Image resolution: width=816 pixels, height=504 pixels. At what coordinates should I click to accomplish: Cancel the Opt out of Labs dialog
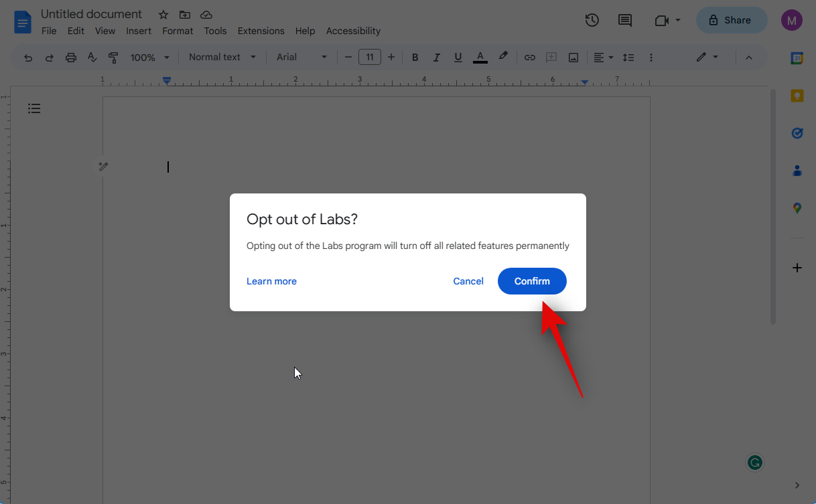pyautogui.click(x=468, y=281)
